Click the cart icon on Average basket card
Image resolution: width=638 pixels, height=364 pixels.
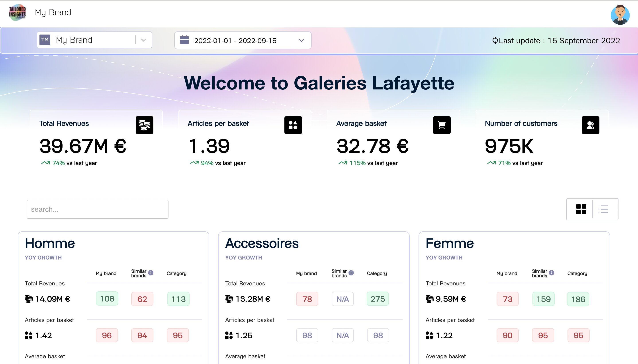442,125
